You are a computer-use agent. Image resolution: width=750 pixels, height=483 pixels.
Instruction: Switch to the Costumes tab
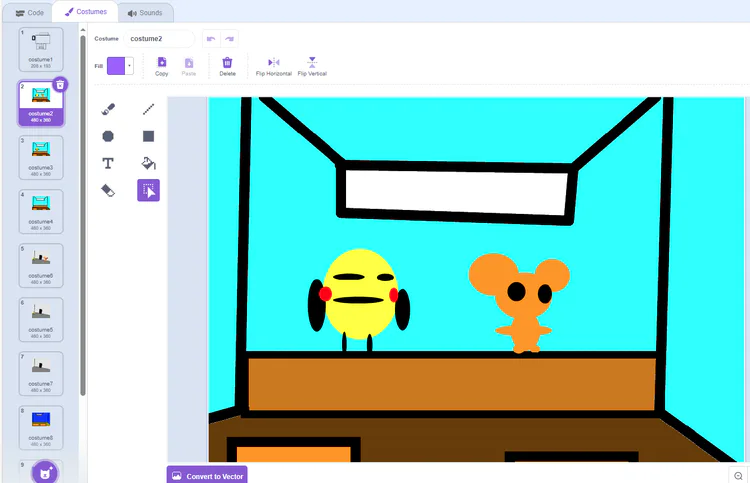click(x=86, y=11)
